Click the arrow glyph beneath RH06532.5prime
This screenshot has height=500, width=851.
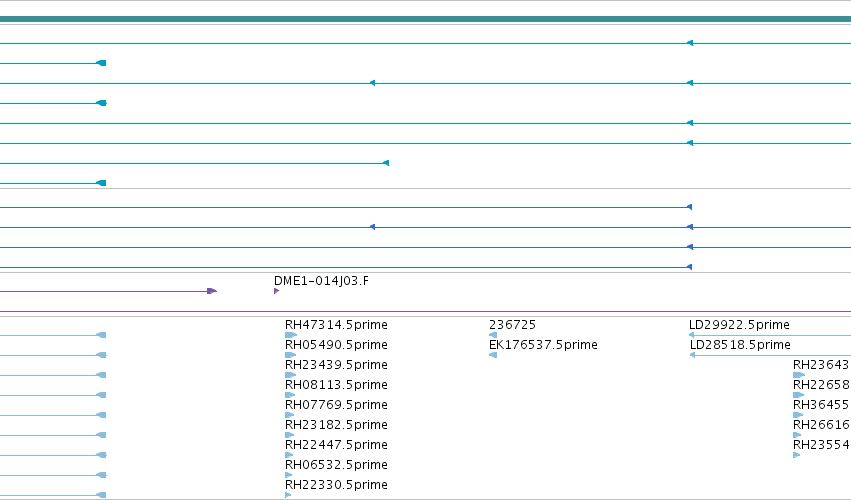point(288,475)
